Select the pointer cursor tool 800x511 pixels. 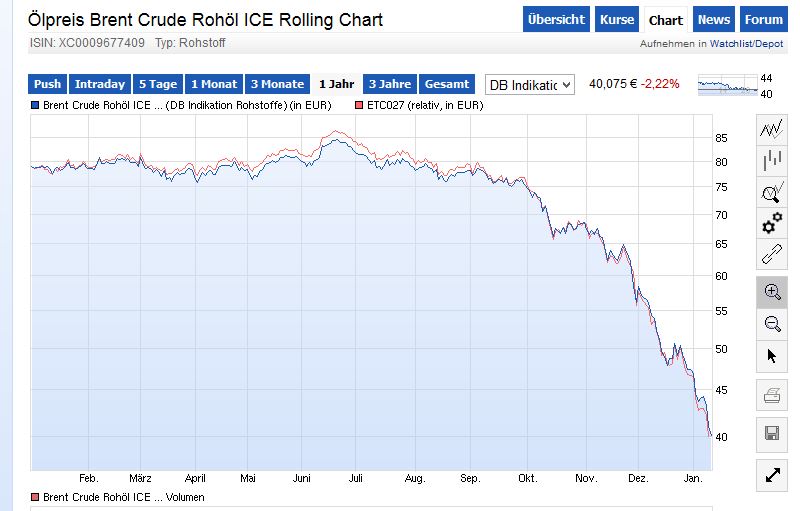771,355
